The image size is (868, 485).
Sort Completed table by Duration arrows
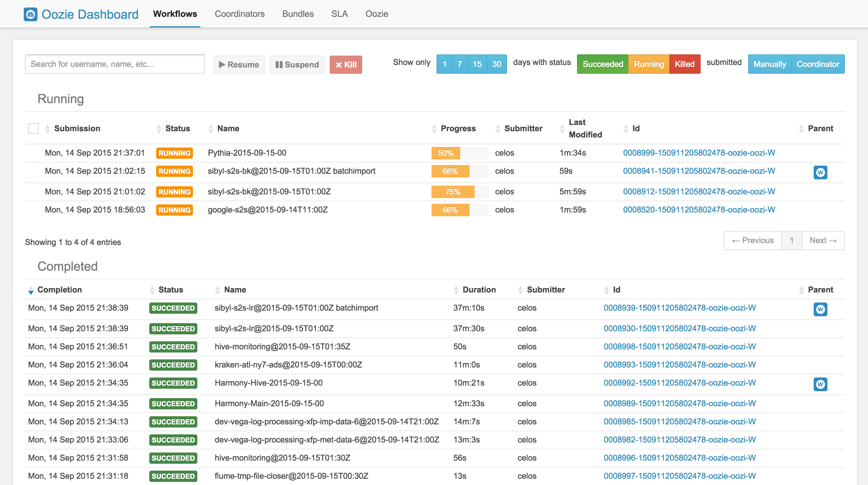[x=456, y=290]
